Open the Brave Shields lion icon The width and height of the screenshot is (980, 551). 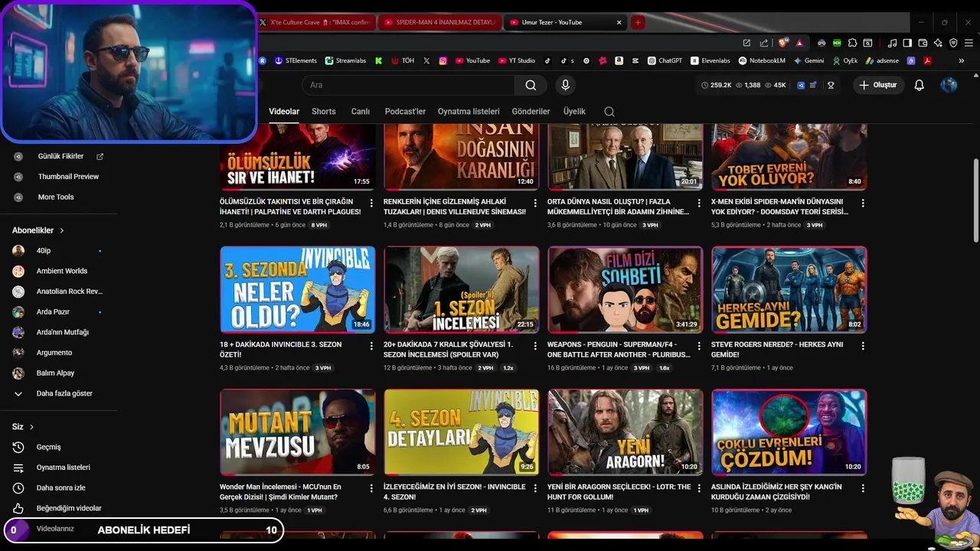coord(782,43)
